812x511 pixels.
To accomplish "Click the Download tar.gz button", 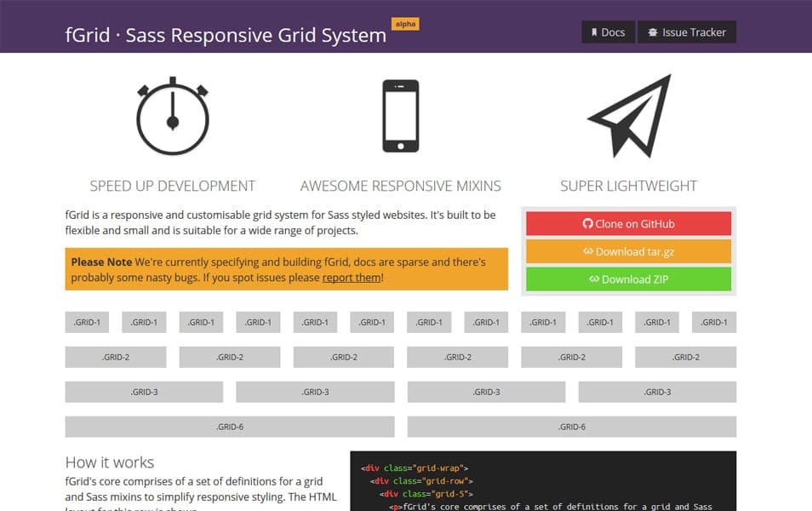I will pos(629,251).
